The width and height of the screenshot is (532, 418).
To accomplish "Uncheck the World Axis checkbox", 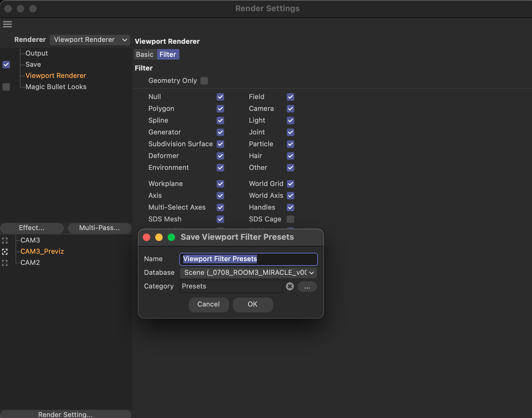I will click(x=291, y=196).
